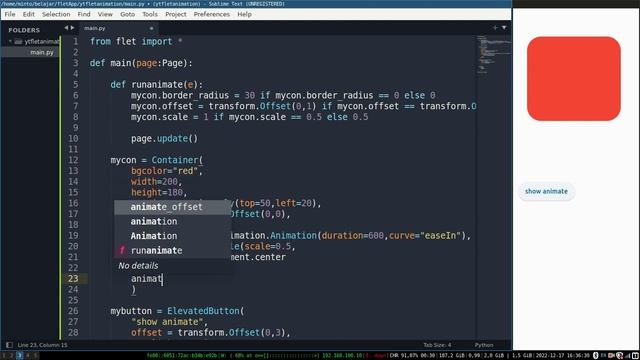
Task: Collapse the ytfletanimation folder
Action: [x=10, y=41]
